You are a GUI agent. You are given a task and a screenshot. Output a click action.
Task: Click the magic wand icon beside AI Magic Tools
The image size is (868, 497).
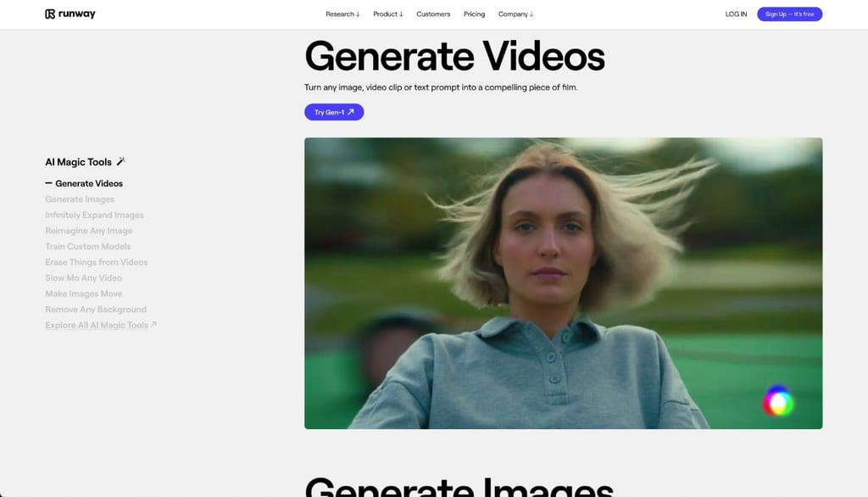click(x=120, y=161)
